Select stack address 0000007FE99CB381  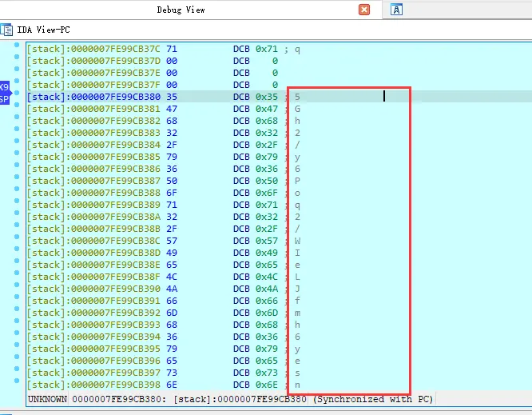[93, 109]
